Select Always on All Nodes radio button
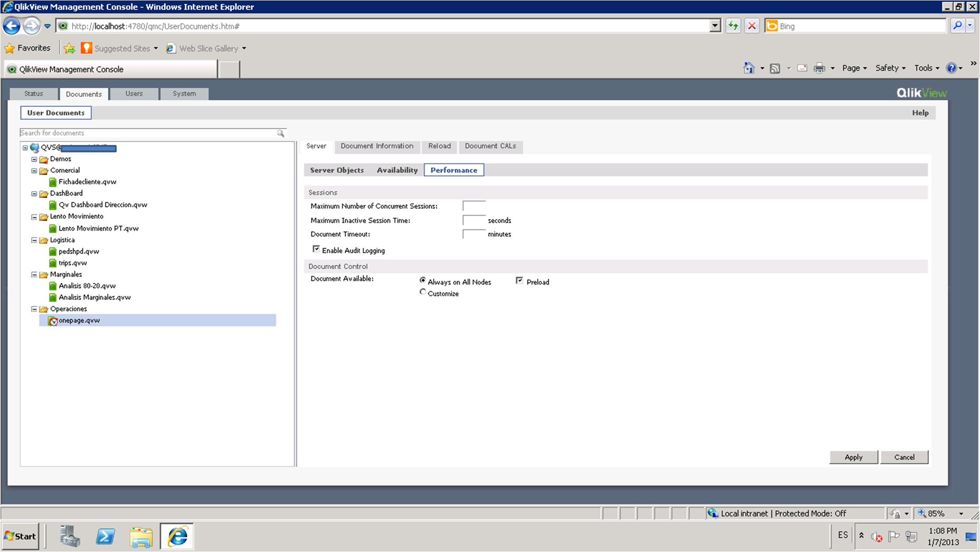 [422, 280]
